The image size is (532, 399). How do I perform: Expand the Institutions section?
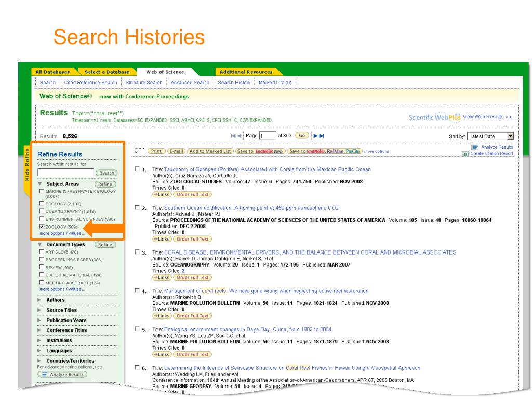(x=39, y=340)
